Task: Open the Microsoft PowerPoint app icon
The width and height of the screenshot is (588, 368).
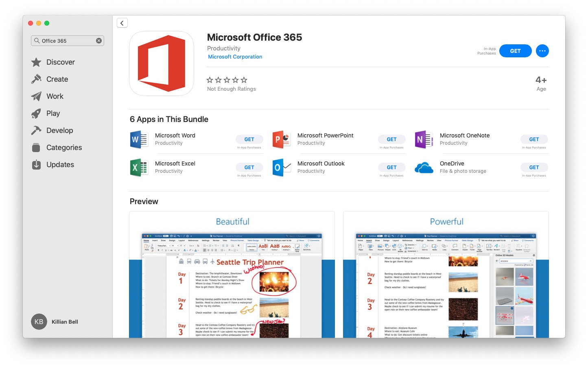Action: 281,139
